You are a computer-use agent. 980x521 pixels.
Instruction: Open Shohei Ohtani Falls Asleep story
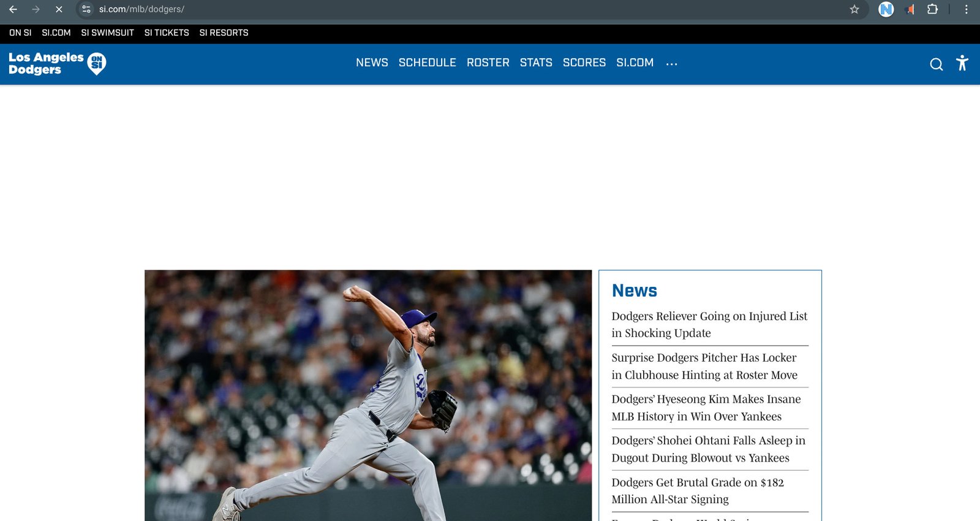708,449
